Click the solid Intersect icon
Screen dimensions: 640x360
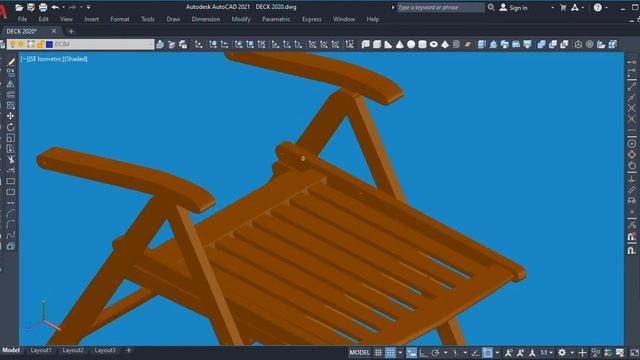point(564,44)
